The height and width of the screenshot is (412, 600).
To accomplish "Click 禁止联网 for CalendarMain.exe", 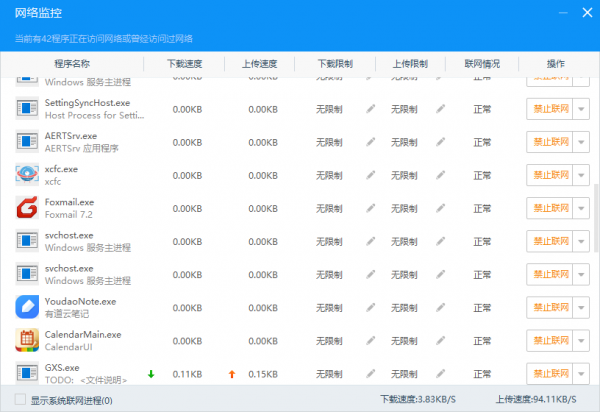I will pyautogui.click(x=550, y=340).
